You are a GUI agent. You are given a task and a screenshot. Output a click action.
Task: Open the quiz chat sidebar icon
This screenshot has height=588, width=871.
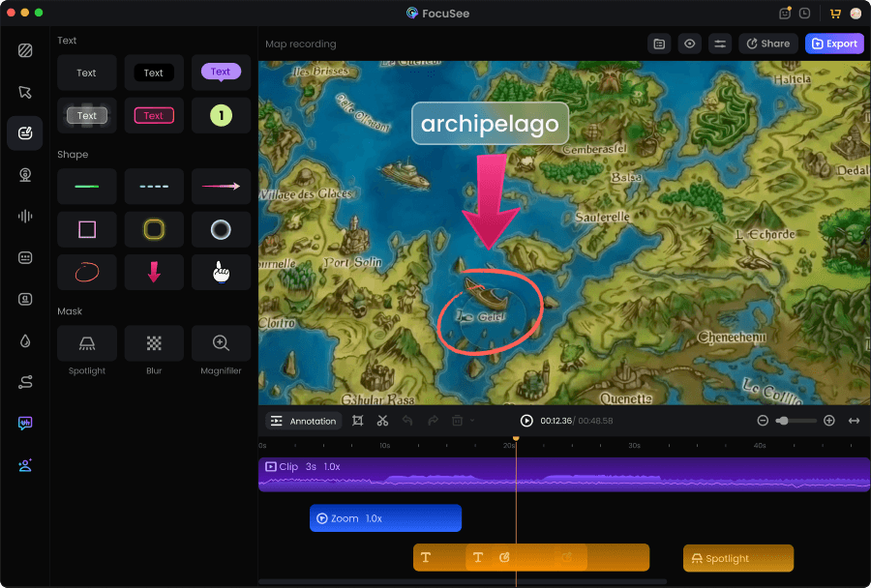(x=25, y=424)
